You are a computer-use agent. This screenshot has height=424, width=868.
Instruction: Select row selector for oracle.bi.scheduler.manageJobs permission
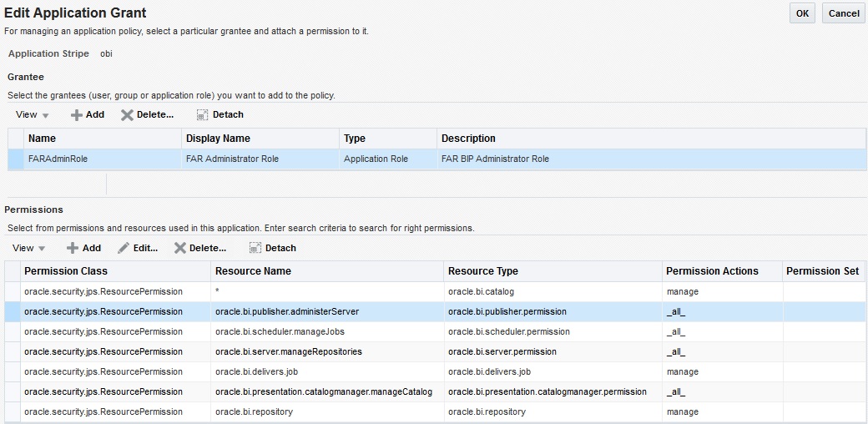(13, 331)
